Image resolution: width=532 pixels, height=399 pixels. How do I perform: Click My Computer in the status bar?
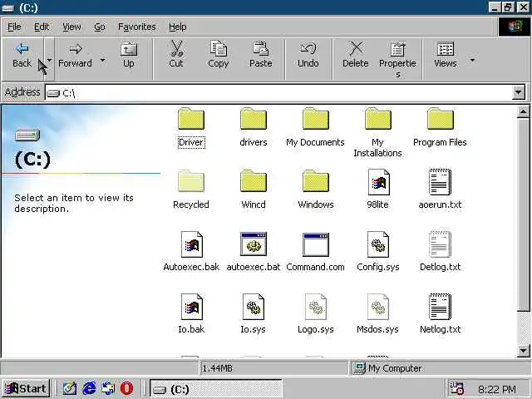click(387, 368)
